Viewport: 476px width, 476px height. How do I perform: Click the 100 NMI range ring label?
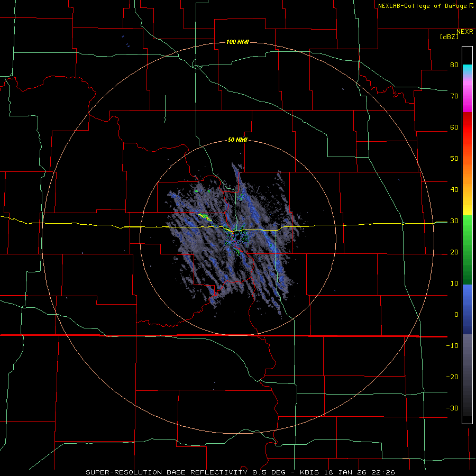(237, 42)
